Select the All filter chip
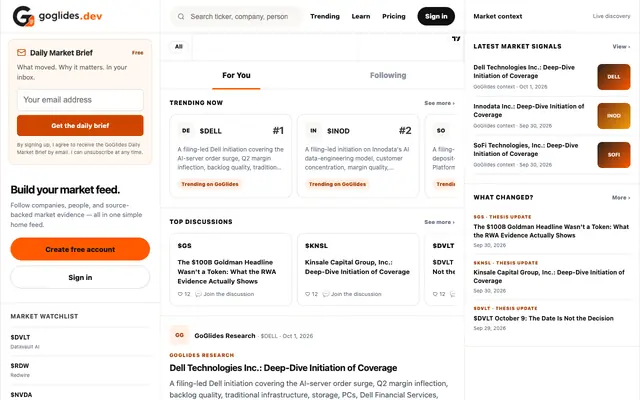The height and width of the screenshot is (400, 640). coord(178,47)
